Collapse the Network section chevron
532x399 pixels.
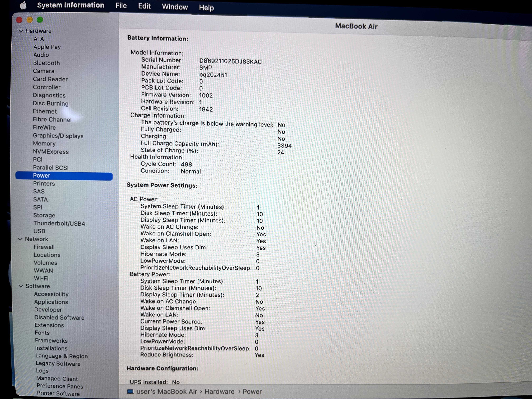point(20,239)
